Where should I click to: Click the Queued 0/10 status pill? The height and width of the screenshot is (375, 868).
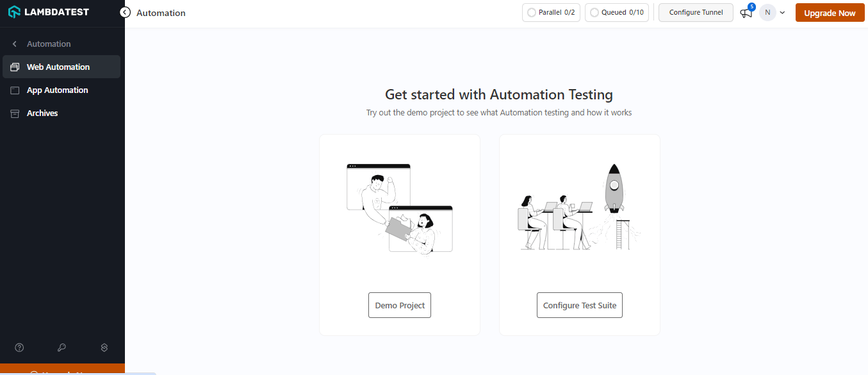point(616,12)
